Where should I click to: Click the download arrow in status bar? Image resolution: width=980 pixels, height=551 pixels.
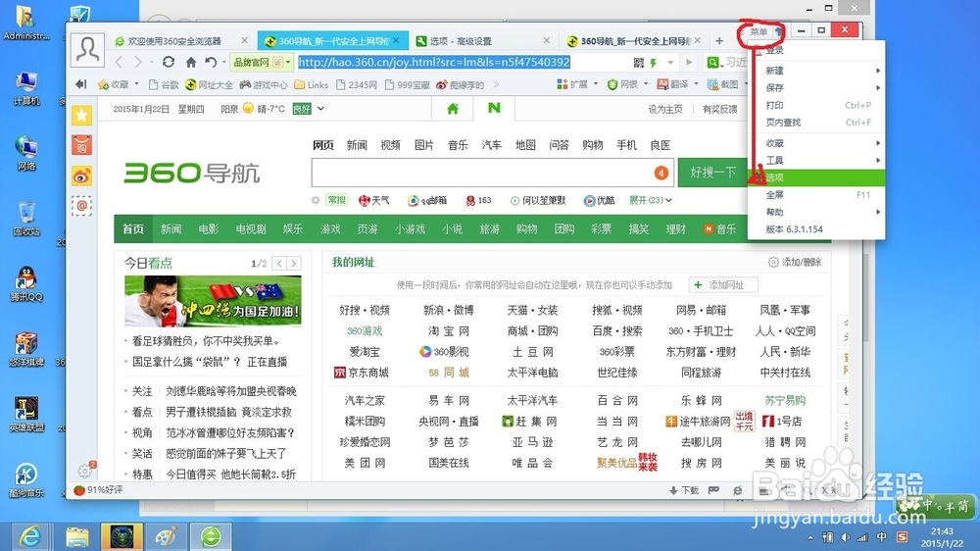click(x=674, y=490)
